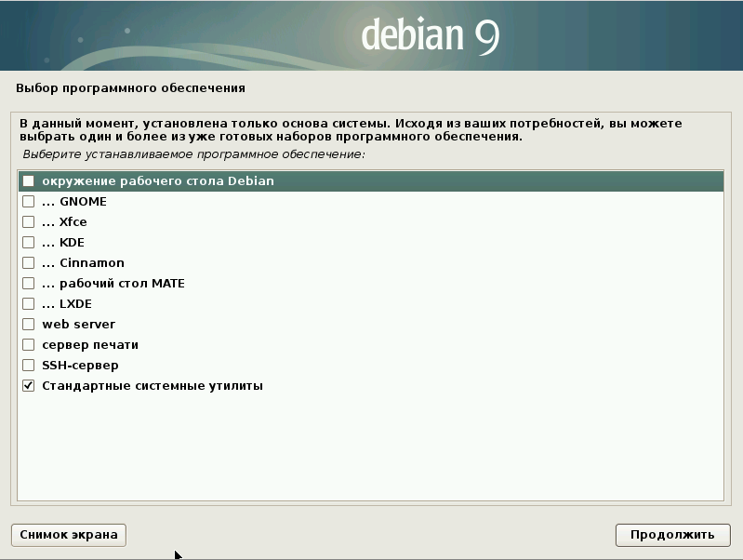
Task: Check the сервер печати checkbox
Action: coord(29,345)
